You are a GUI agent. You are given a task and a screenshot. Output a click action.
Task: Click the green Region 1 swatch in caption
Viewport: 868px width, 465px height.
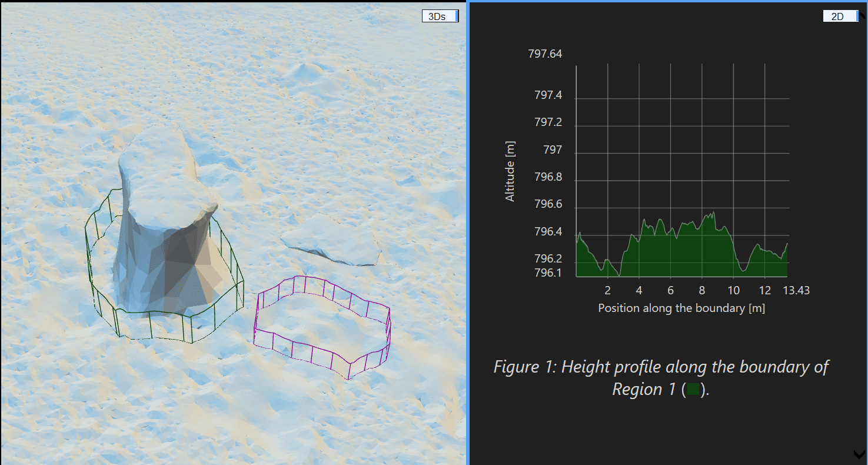694,390
